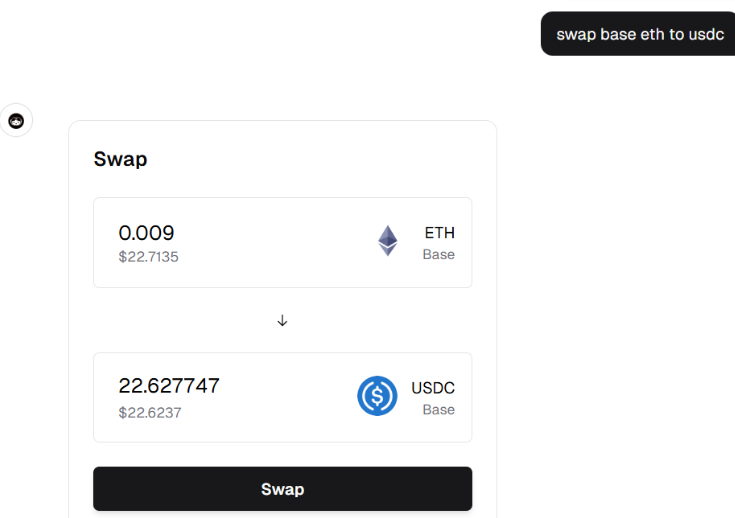735x518 pixels.
Task: Click the USDC ticker text
Action: click(433, 388)
